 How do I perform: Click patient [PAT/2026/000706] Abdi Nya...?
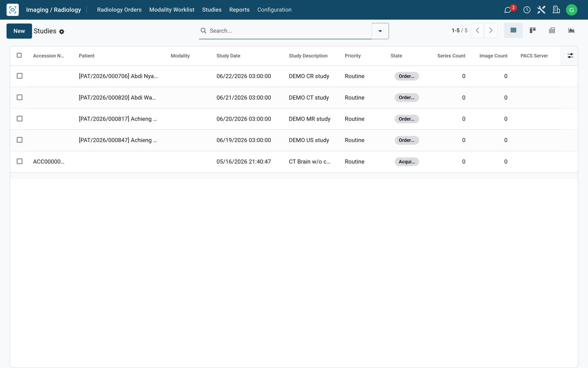point(118,76)
